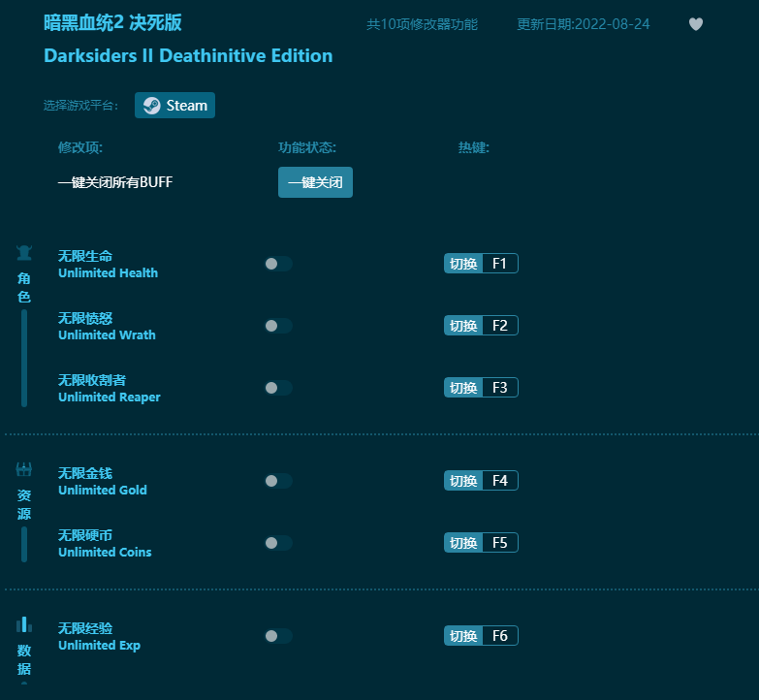Screen dimensions: 759x700
Task: Click the 共10项修改器功能 text
Action: point(422,24)
